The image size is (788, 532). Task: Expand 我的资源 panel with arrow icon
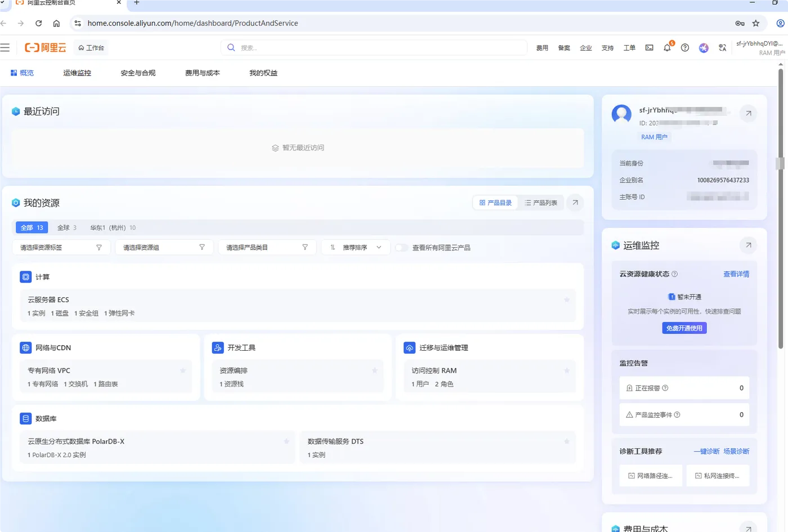point(575,203)
